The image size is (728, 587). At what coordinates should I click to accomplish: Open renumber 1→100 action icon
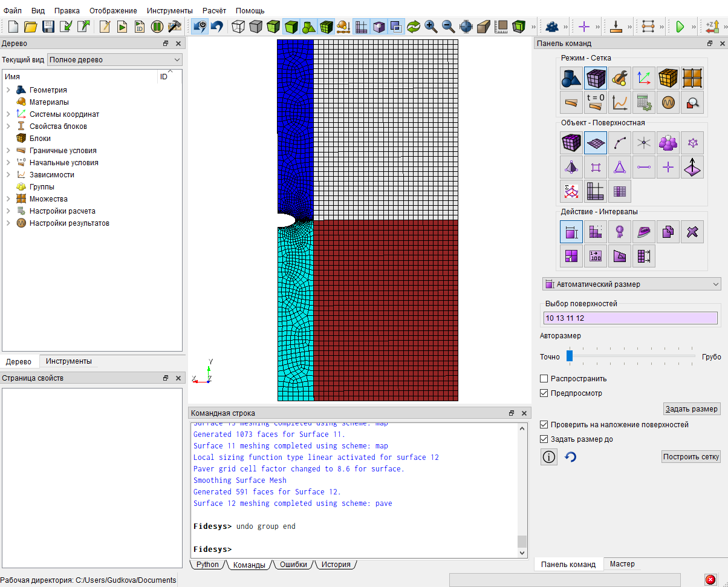(596, 256)
